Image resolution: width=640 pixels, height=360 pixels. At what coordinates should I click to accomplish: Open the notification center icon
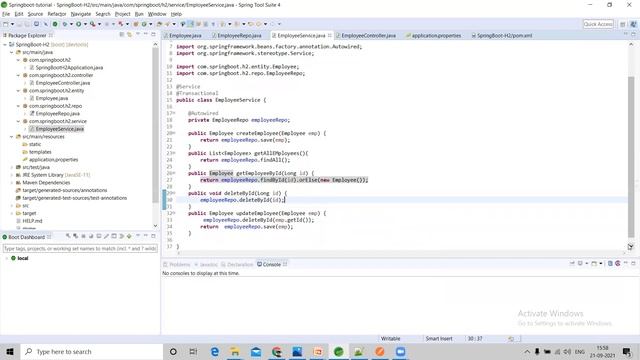coord(627,351)
